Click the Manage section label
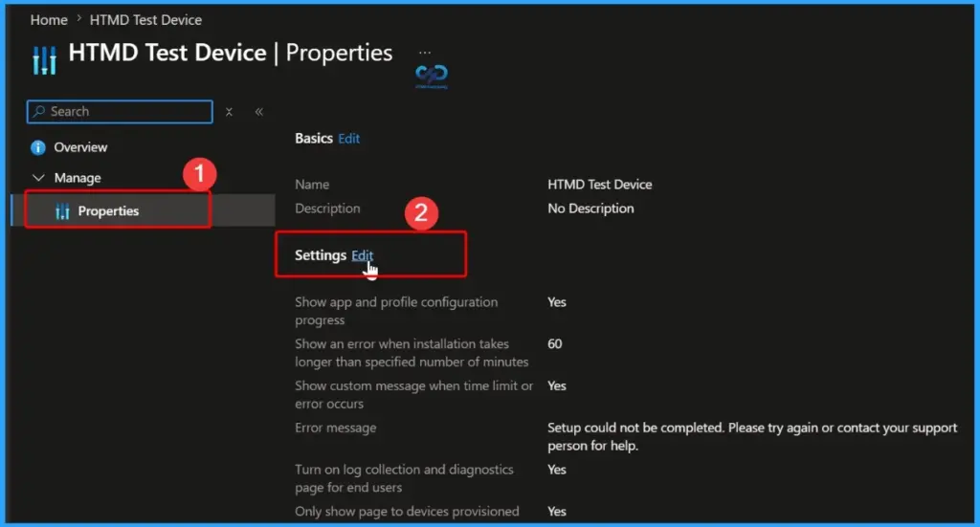The height and width of the screenshot is (527, 980). 78,178
